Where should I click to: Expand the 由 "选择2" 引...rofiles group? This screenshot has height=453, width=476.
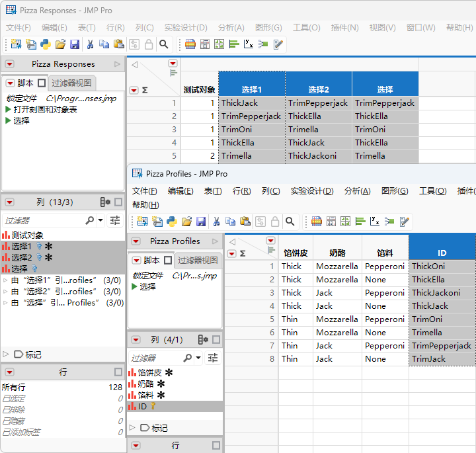[5, 292]
